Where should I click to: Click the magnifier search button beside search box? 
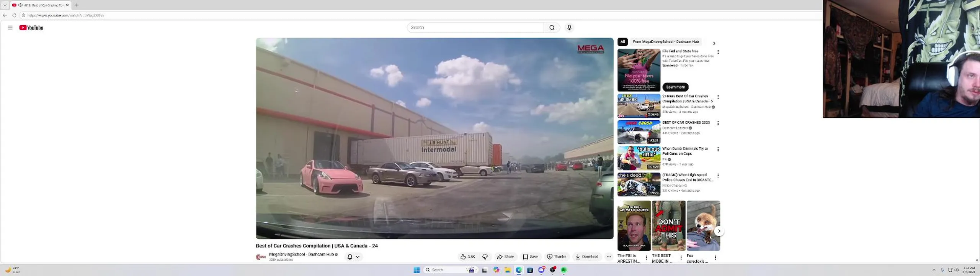pyautogui.click(x=552, y=28)
